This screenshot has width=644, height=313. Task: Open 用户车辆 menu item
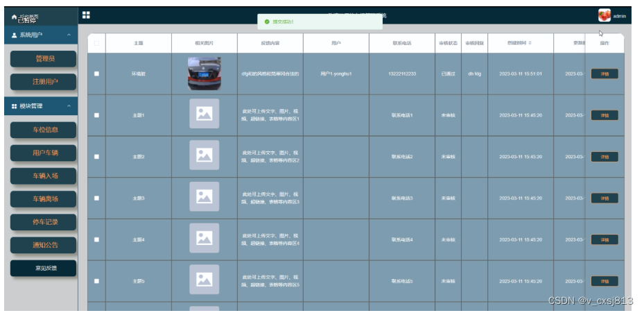pyautogui.click(x=43, y=153)
